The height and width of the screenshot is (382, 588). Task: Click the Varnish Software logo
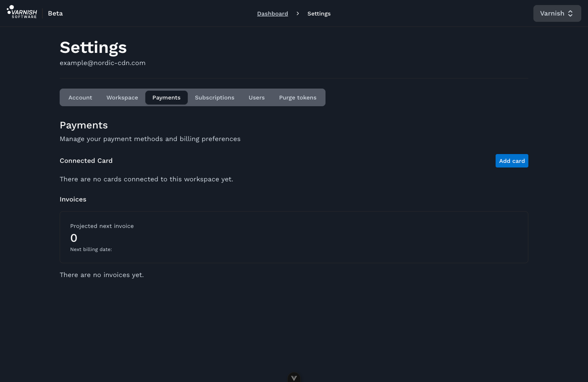tap(22, 12)
